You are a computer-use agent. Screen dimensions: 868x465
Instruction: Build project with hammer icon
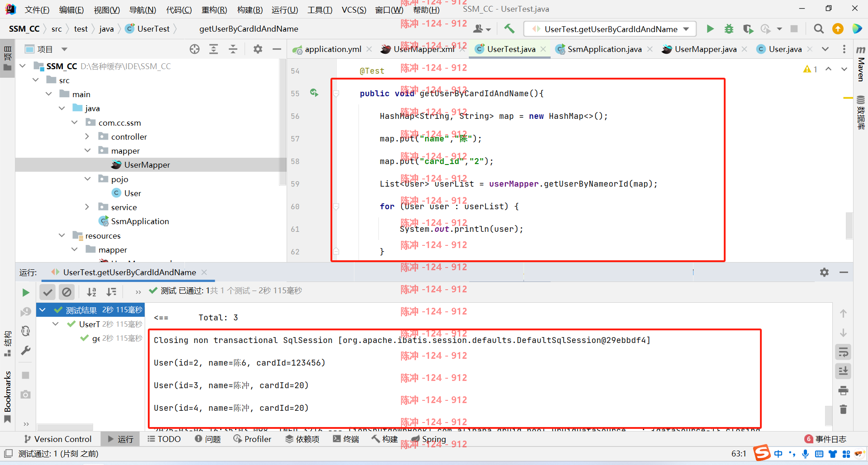click(509, 29)
